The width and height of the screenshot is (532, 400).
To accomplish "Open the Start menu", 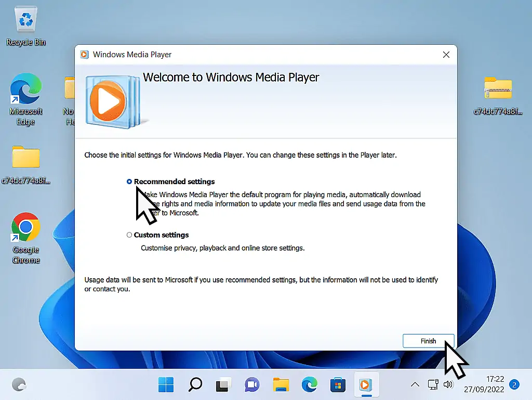I will pyautogui.click(x=166, y=384).
